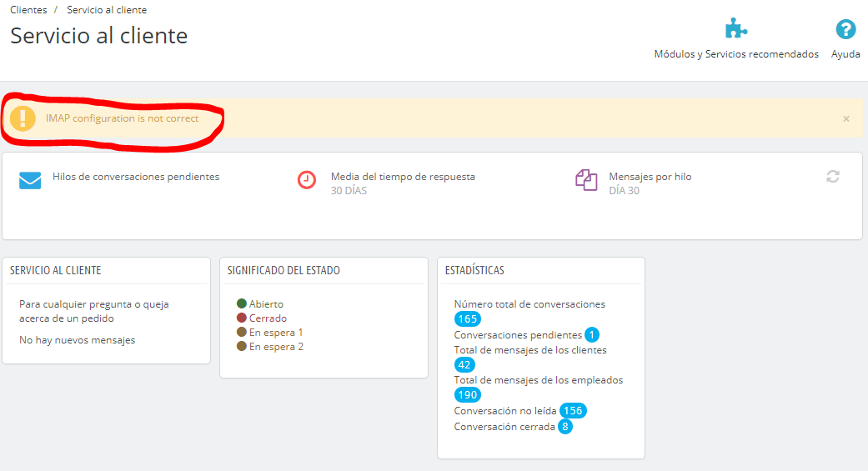
Task: Click the messages per thread icon
Action: 586,180
